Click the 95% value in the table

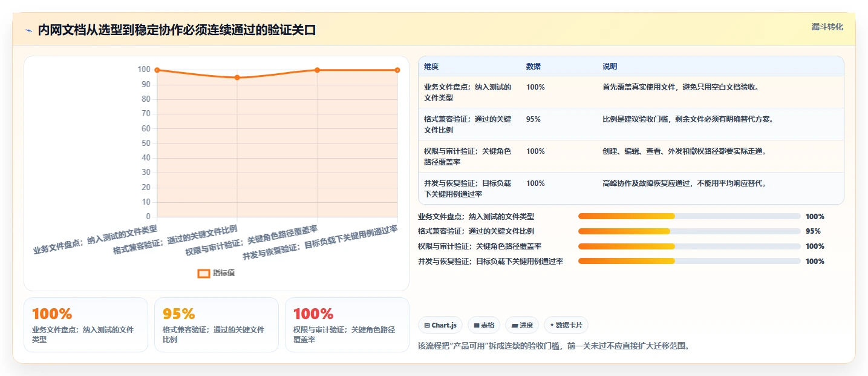(534, 119)
